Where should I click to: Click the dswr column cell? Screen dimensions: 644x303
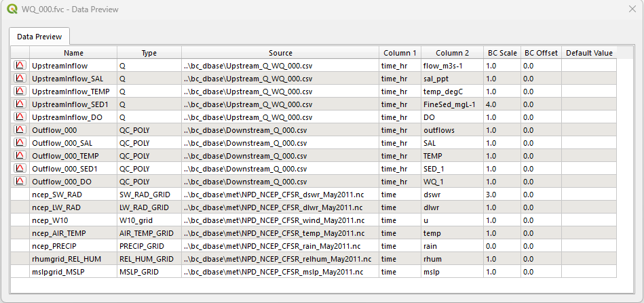click(452, 195)
